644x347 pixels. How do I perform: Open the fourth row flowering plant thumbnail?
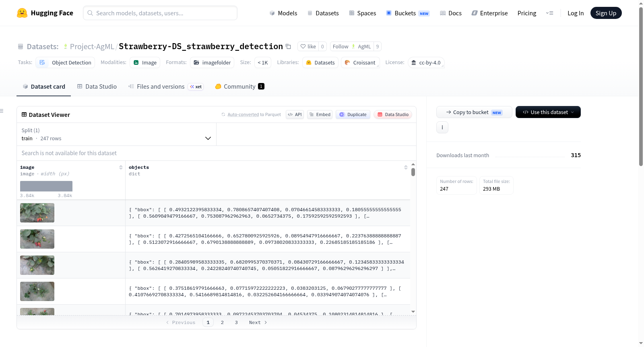[37, 291]
